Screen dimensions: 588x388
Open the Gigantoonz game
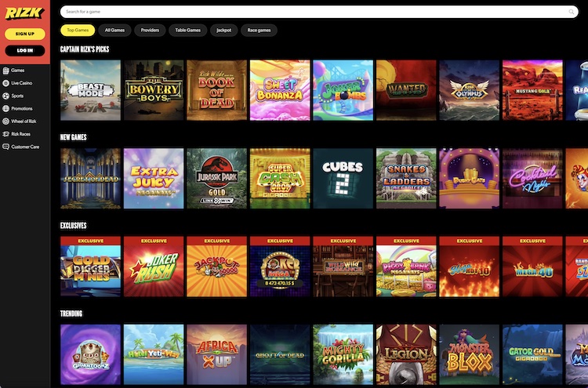pyautogui.click(x=90, y=354)
